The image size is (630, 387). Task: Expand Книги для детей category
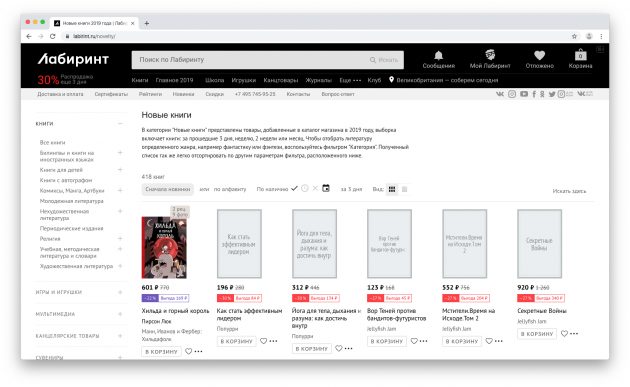point(120,170)
